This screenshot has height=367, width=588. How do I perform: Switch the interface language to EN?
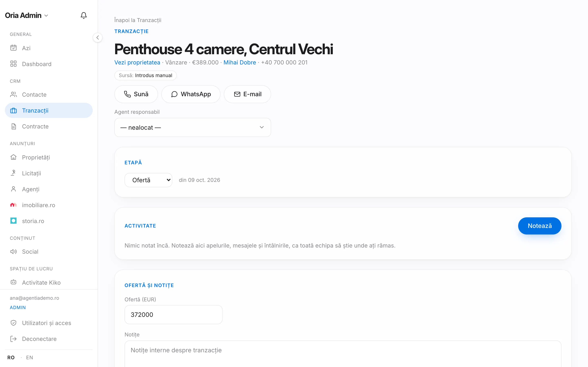click(29, 357)
